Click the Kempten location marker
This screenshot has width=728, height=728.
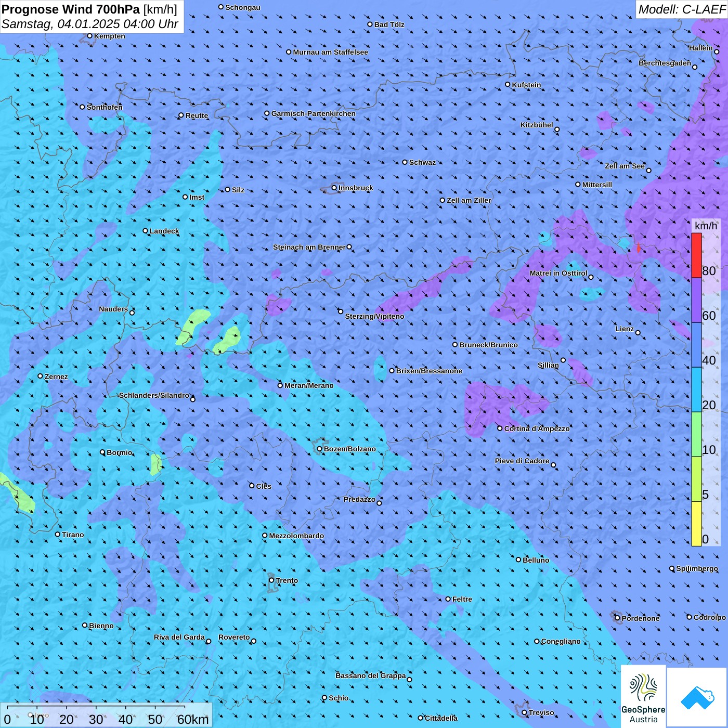point(89,36)
